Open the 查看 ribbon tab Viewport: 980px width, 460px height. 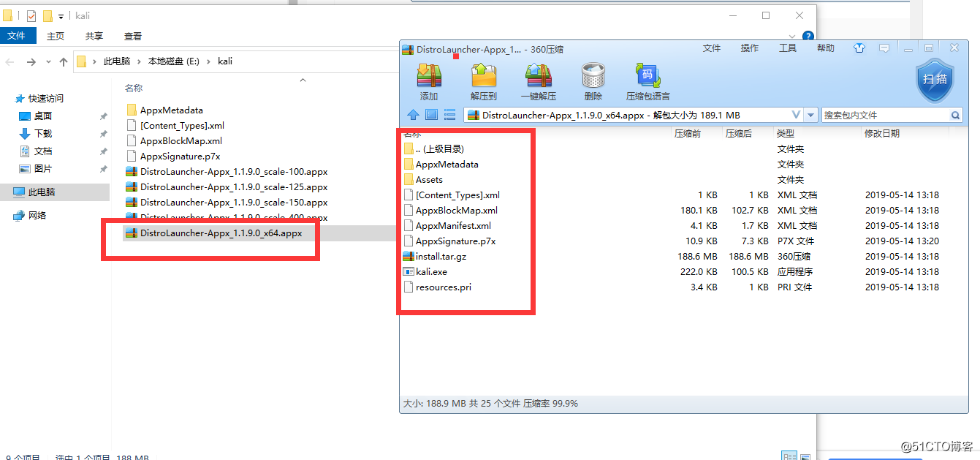point(133,36)
